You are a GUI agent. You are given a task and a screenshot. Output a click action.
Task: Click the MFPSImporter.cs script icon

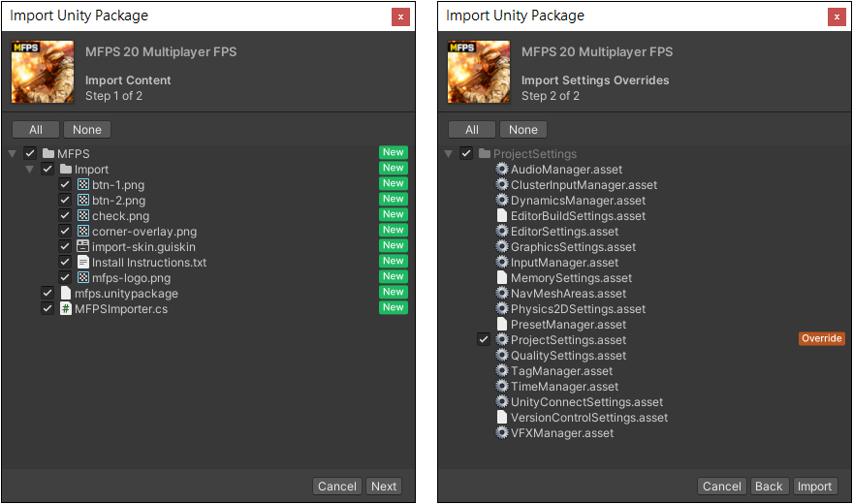(x=66, y=309)
